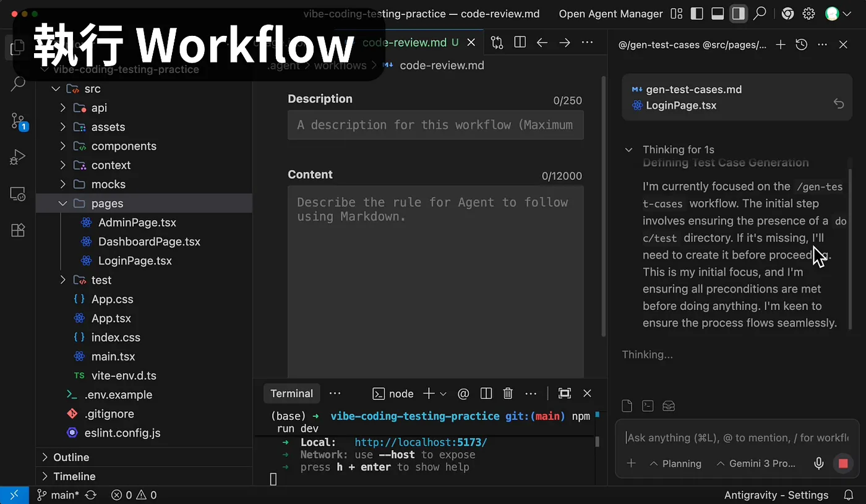866x504 pixels.
Task: Click the Description input field
Action: 435,125
